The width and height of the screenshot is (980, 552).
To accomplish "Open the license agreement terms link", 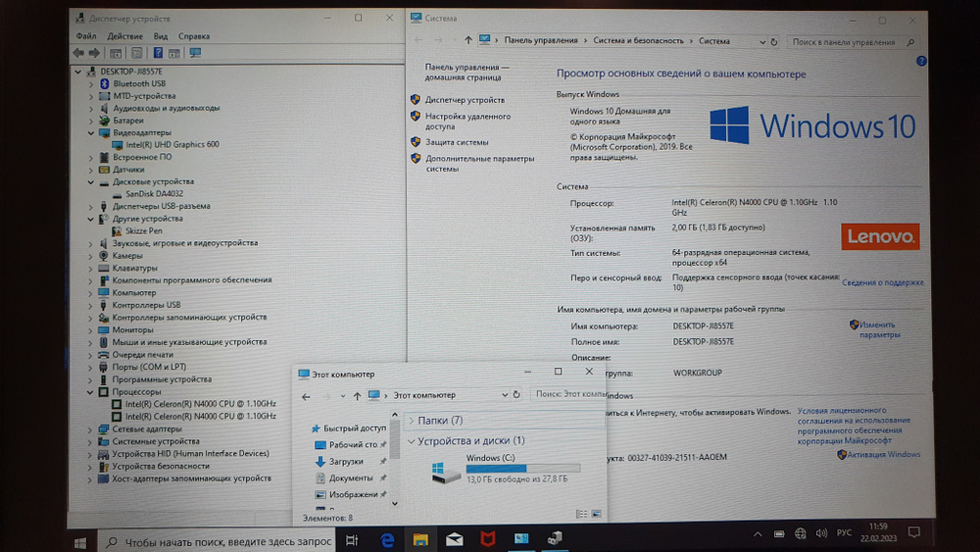I will pyautogui.click(x=854, y=426).
